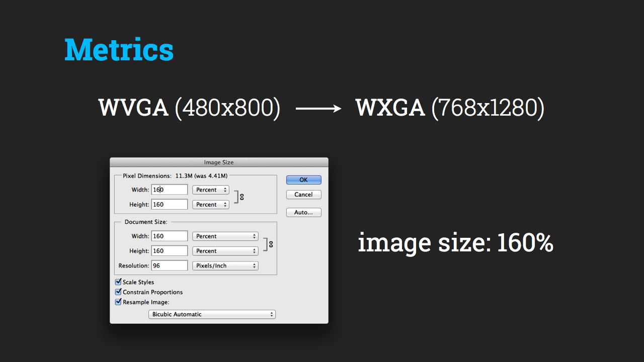Click the 'Metrics' heading text
644x362 pixels.
(x=119, y=50)
